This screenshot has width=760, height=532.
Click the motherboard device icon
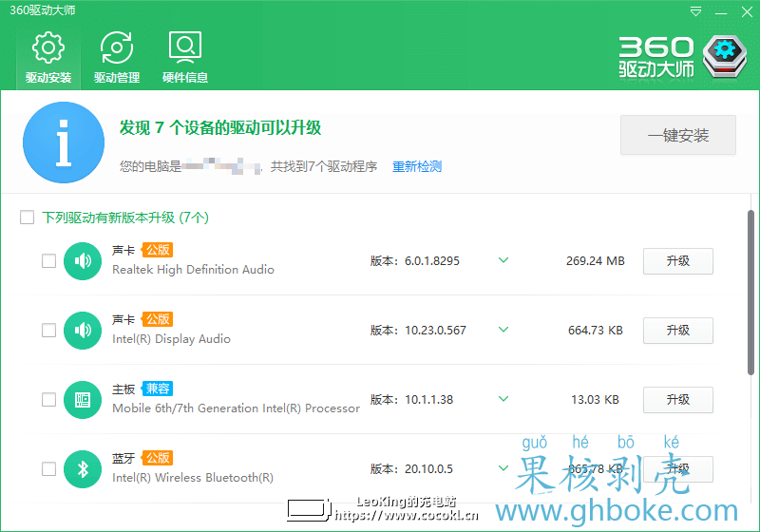83,400
